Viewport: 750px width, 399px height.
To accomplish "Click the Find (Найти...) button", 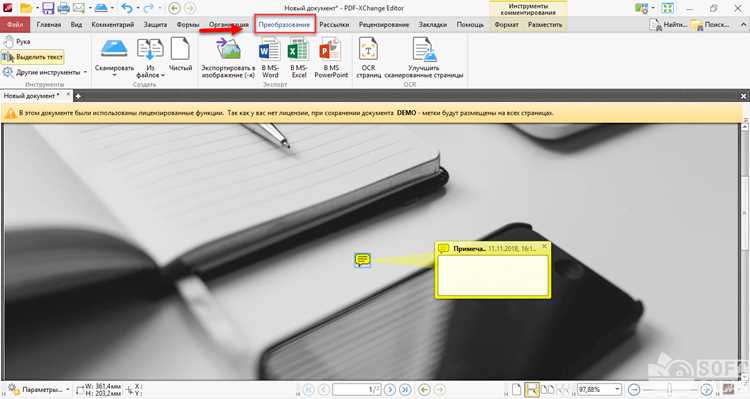I will tap(669, 24).
